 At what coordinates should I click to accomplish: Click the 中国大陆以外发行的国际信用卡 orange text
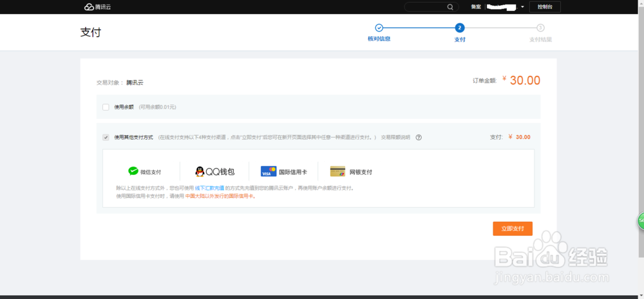[x=220, y=196]
